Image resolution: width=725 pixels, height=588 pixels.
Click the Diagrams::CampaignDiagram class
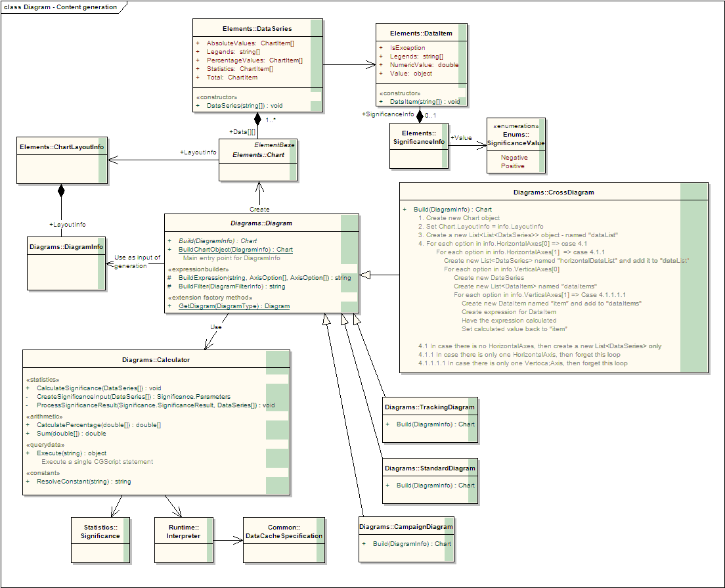pyautogui.click(x=406, y=527)
